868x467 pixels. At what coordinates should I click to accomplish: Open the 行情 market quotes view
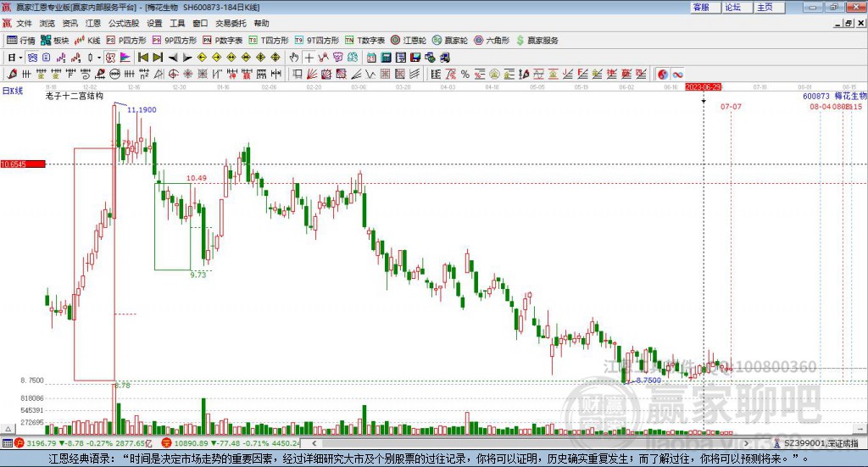pyautogui.click(x=21, y=40)
